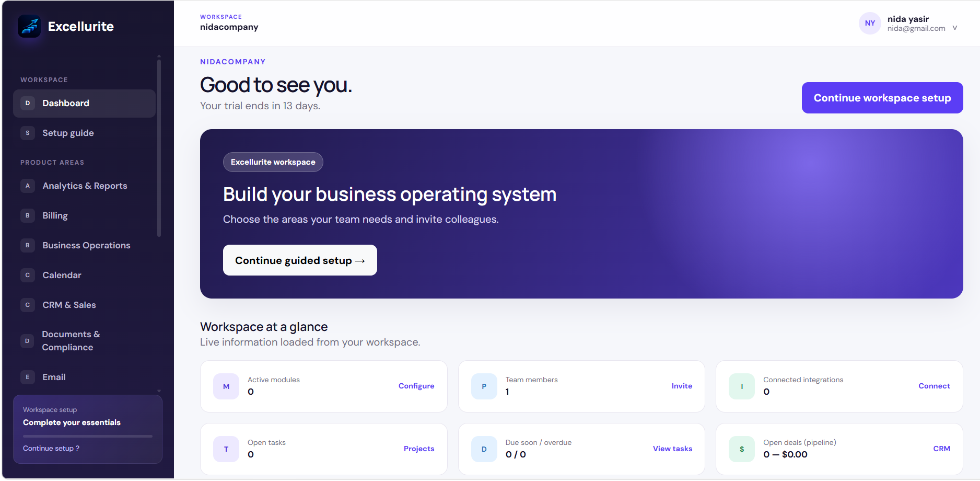Click the Excellurite workspace badge

273,162
